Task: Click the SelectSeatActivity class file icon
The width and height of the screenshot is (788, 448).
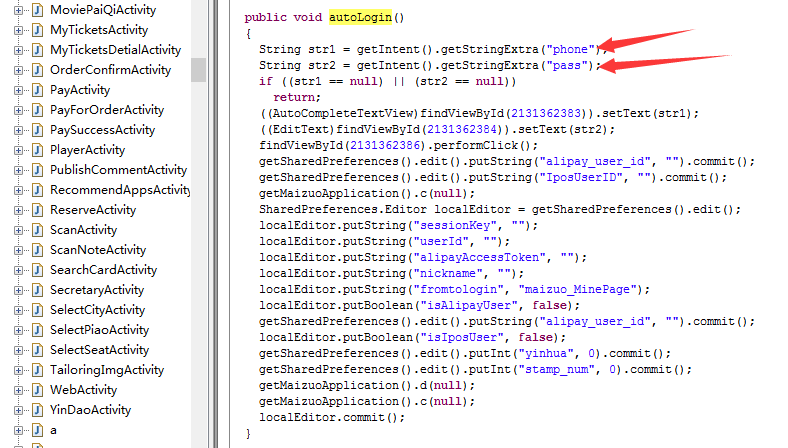Action: [x=38, y=350]
